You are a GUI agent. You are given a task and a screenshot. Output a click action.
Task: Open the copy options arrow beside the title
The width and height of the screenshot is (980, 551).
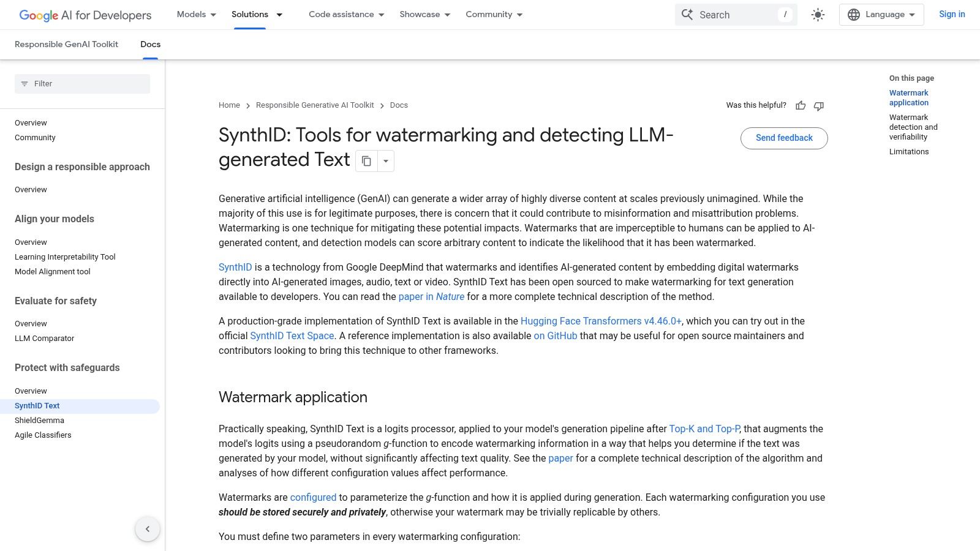[386, 160]
